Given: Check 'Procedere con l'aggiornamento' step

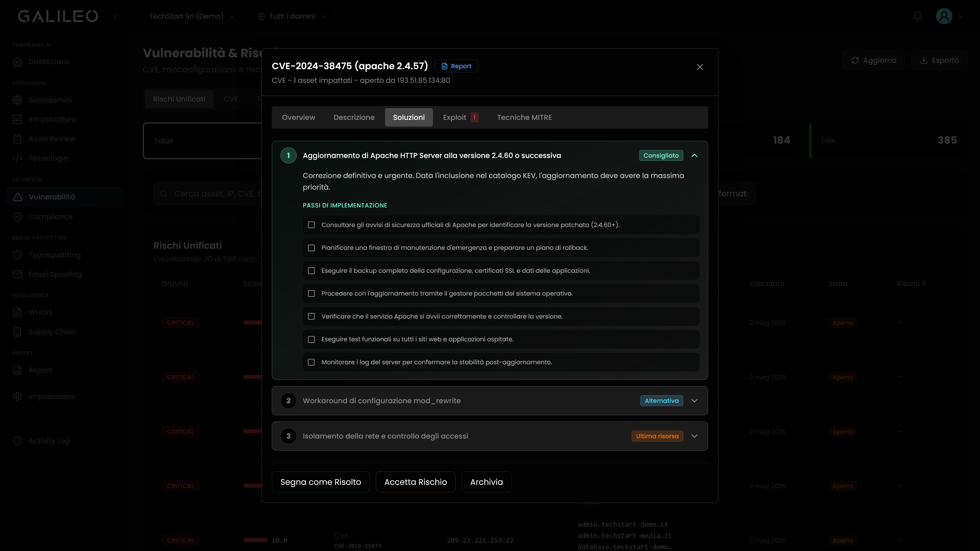Looking at the screenshot, I should [311, 294].
